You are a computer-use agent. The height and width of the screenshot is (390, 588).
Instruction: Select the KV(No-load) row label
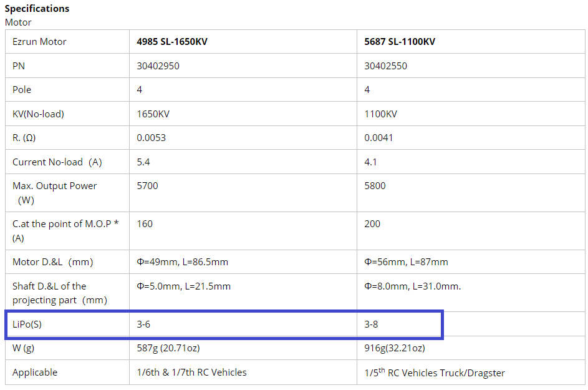click(x=38, y=114)
